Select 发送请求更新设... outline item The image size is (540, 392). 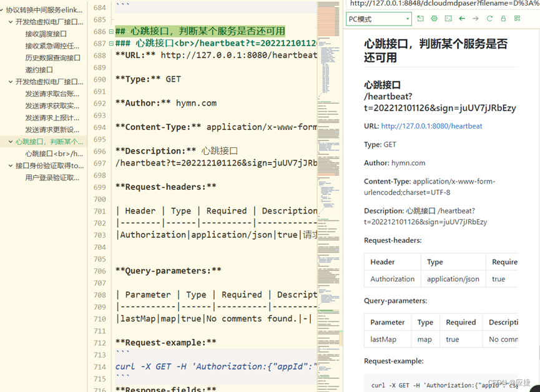point(52,130)
